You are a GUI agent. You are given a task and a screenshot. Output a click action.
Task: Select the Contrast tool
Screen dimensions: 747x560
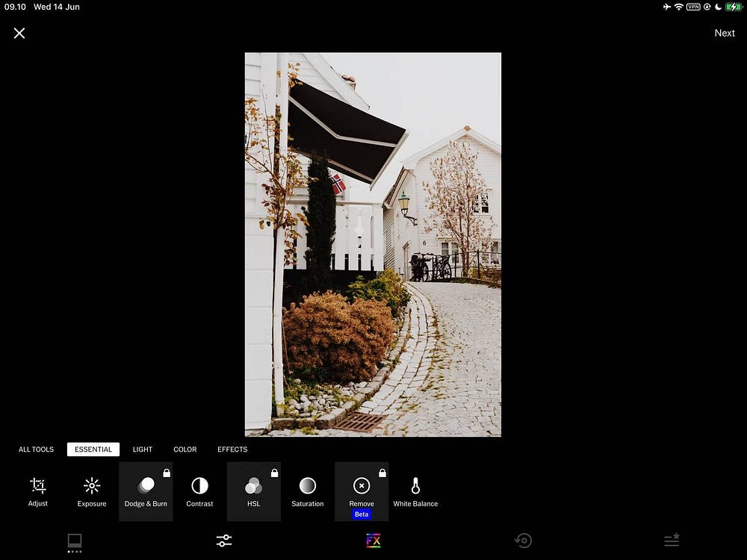(199, 491)
